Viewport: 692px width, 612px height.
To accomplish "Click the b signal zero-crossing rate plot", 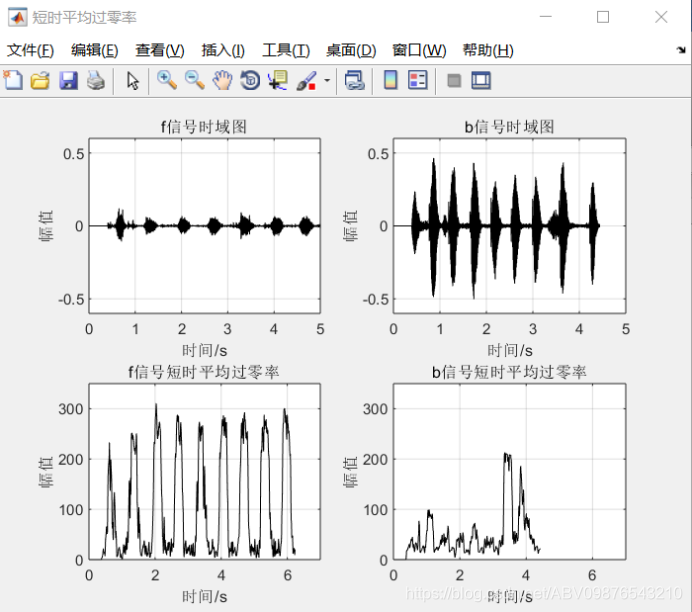I will pos(509,472).
